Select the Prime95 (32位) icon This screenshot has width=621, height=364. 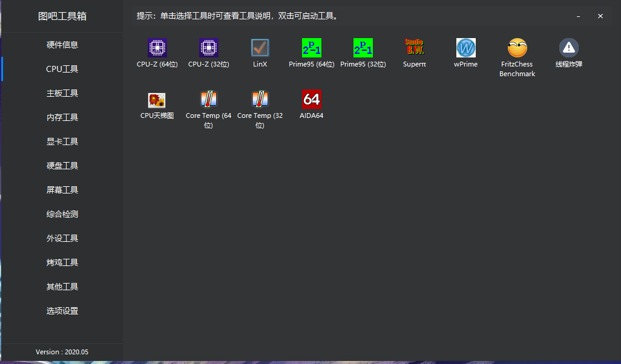363,48
